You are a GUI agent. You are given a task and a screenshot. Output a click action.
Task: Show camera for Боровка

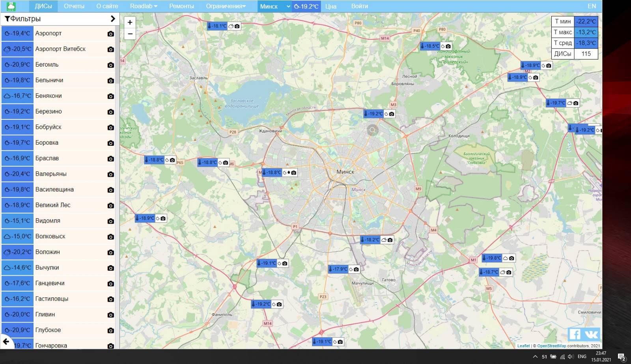click(x=111, y=143)
